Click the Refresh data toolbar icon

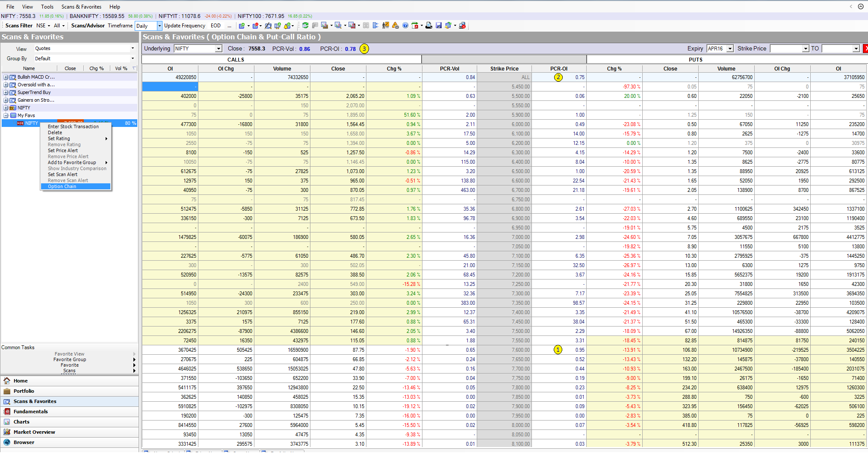(306, 26)
